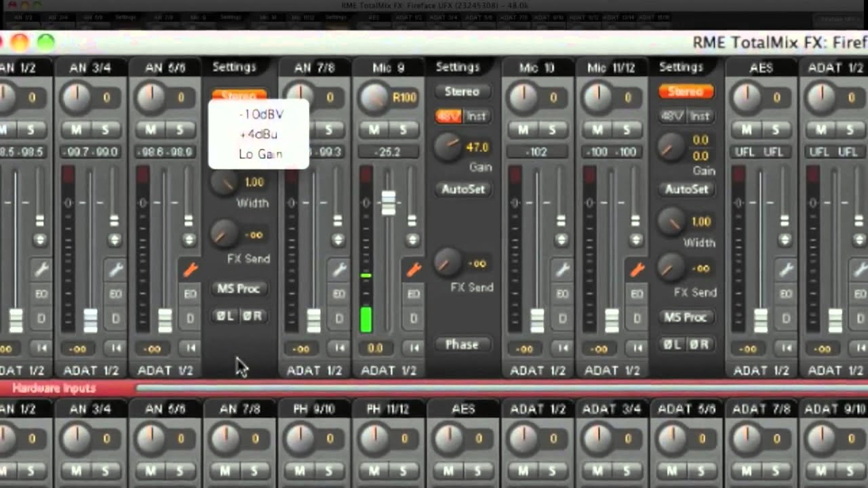
Task: Open EQ panel on AES channel
Action: 787,294
